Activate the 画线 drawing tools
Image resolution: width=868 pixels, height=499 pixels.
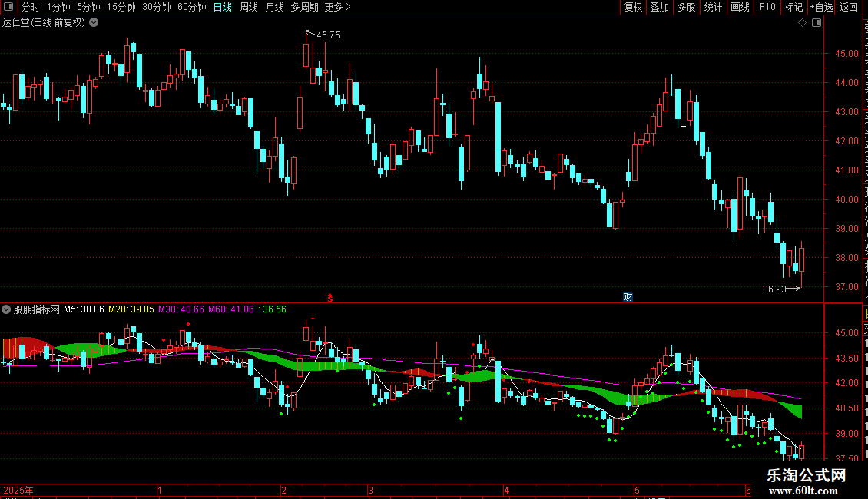tap(740, 7)
